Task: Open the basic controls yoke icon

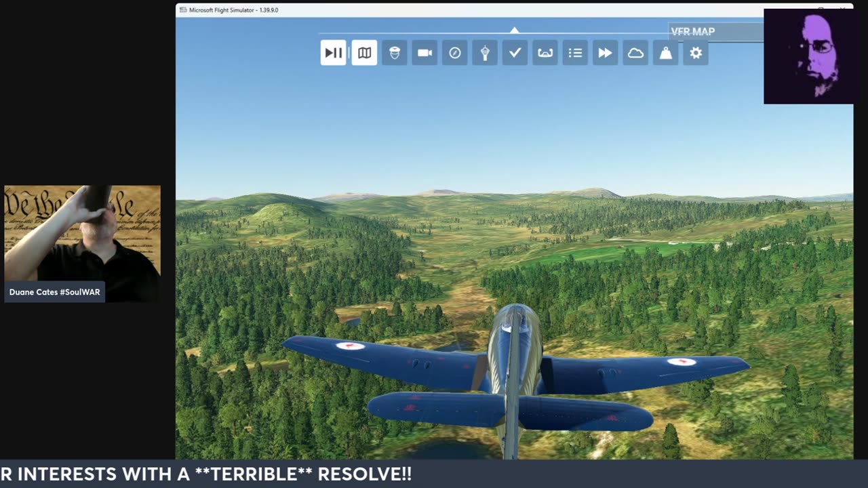Action: (545, 53)
